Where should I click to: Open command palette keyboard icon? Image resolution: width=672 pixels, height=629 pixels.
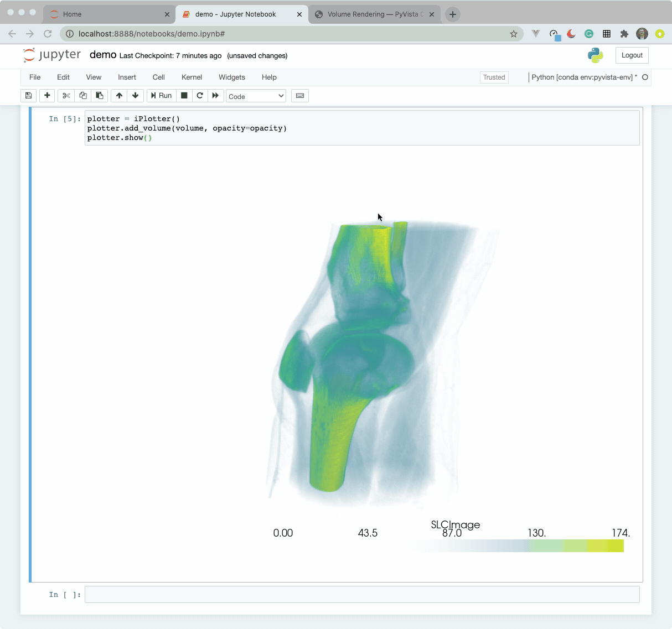[300, 96]
